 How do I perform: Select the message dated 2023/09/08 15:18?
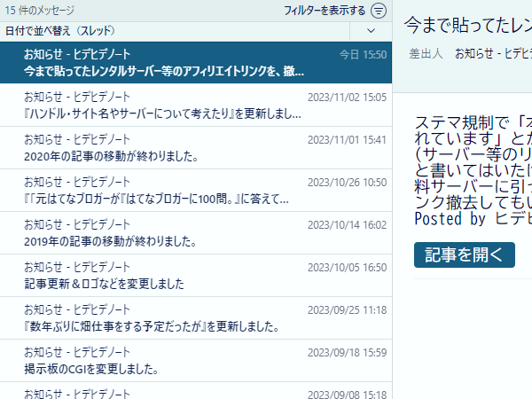pos(195,392)
